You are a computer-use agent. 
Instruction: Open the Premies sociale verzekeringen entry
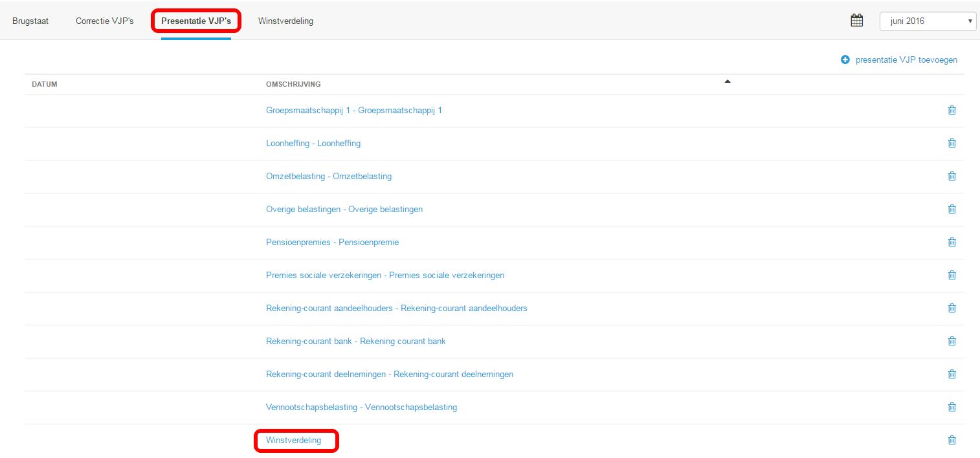(x=385, y=275)
